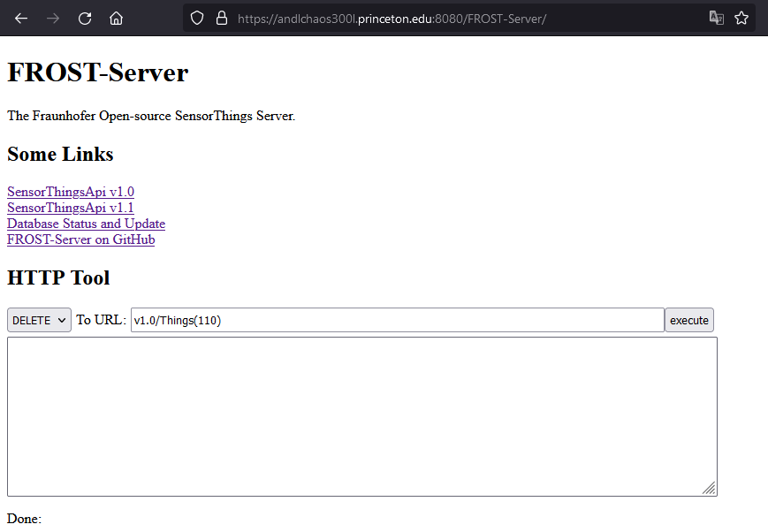Follow the Database Status and Update link
The height and width of the screenshot is (532, 768).
tap(86, 224)
